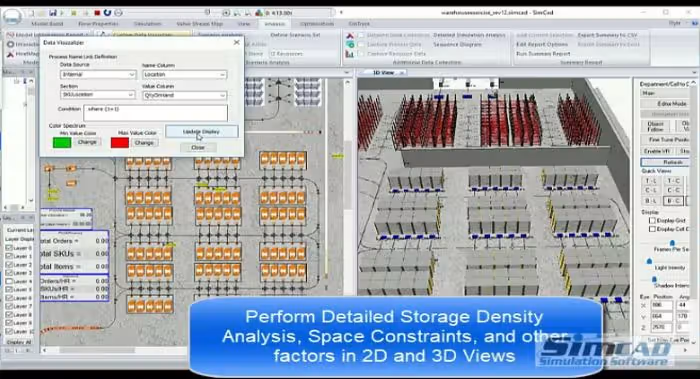Screen dimensions: 700x379
Task: Open the Name Column dropdown
Action: pyautogui.click(x=184, y=75)
